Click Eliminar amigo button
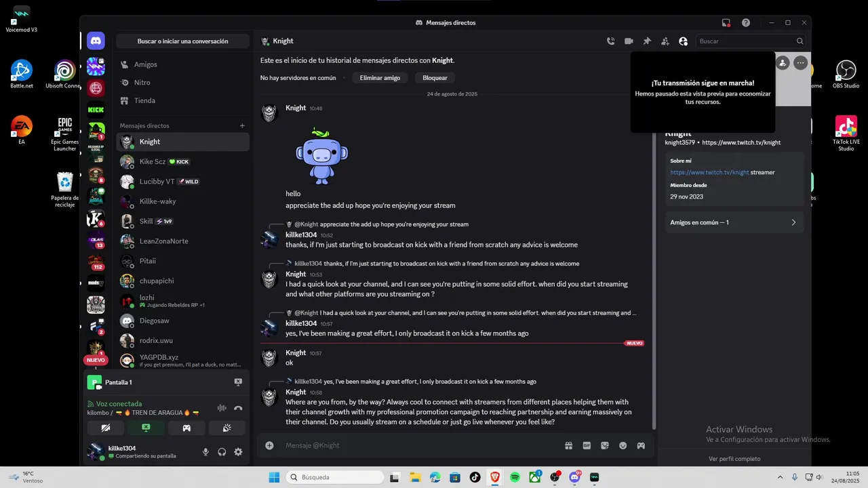This screenshot has height=488, width=868. (380, 78)
